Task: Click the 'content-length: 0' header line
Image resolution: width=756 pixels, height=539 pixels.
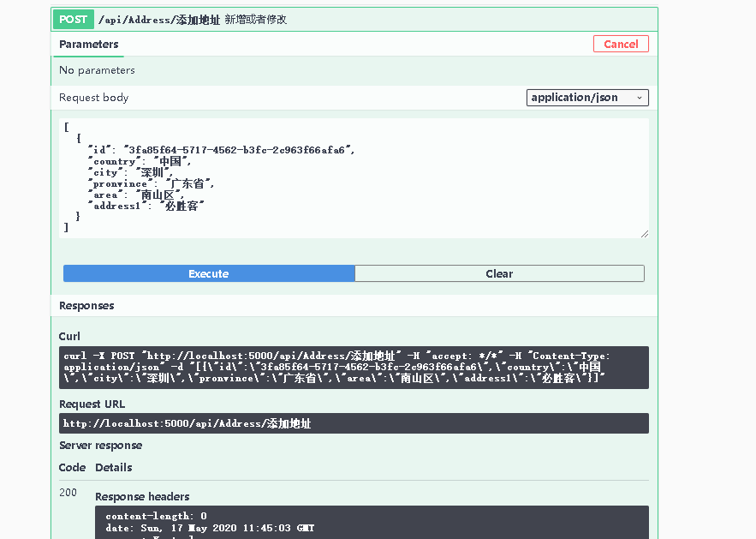Action: click(x=156, y=517)
